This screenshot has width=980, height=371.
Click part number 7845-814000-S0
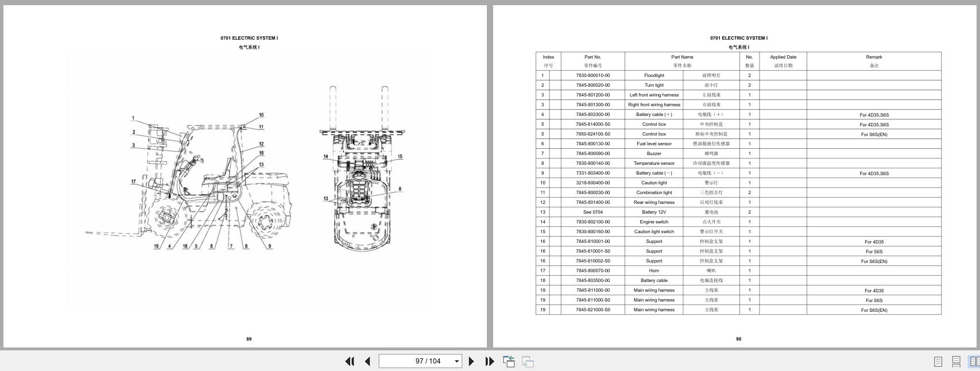[593, 124]
